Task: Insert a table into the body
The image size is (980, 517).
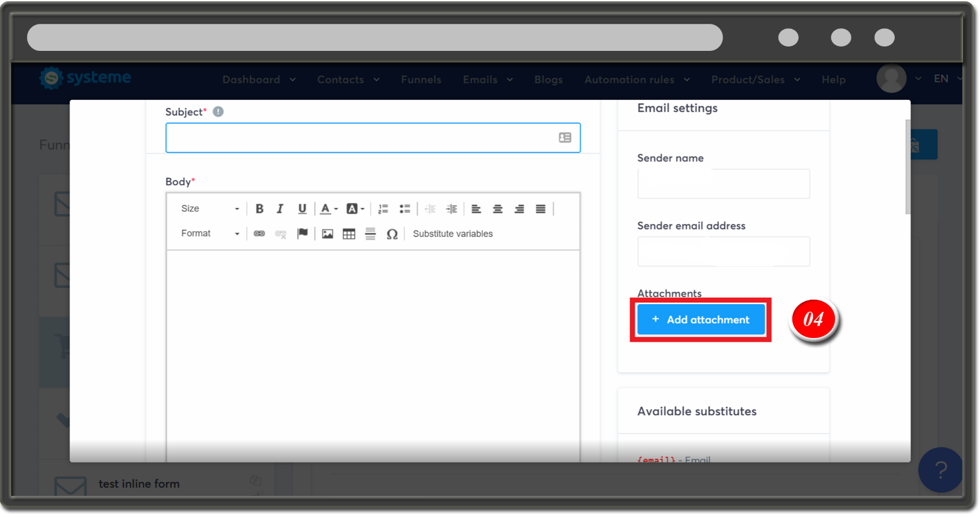Action: pyautogui.click(x=349, y=234)
